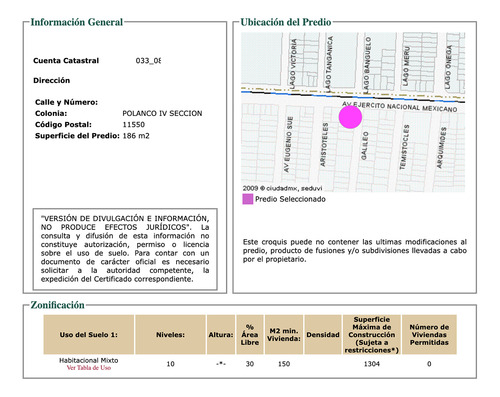Click the 'Densidad' column header

pyautogui.click(x=323, y=334)
